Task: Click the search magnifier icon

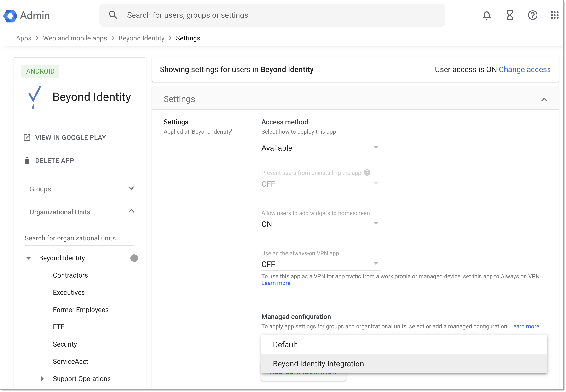Action: [x=113, y=15]
